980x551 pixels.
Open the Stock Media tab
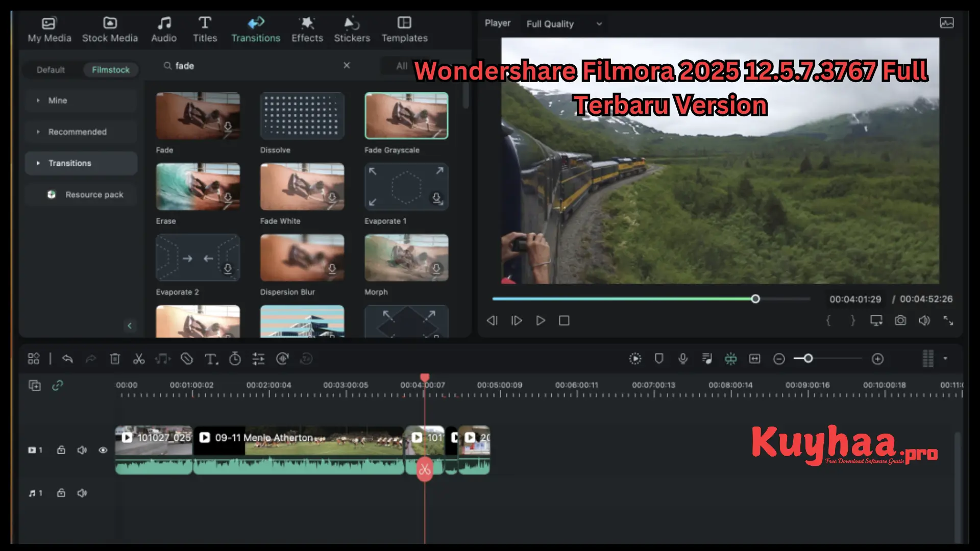click(110, 30)
